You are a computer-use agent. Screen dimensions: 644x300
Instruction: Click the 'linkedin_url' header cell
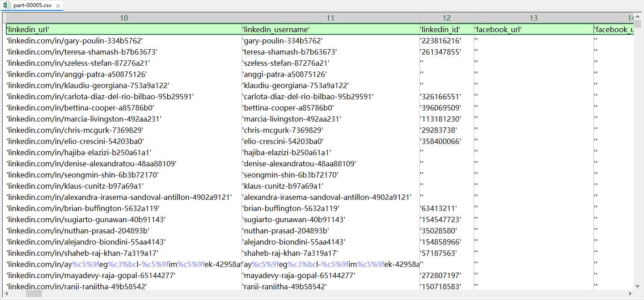click(124, 30)
